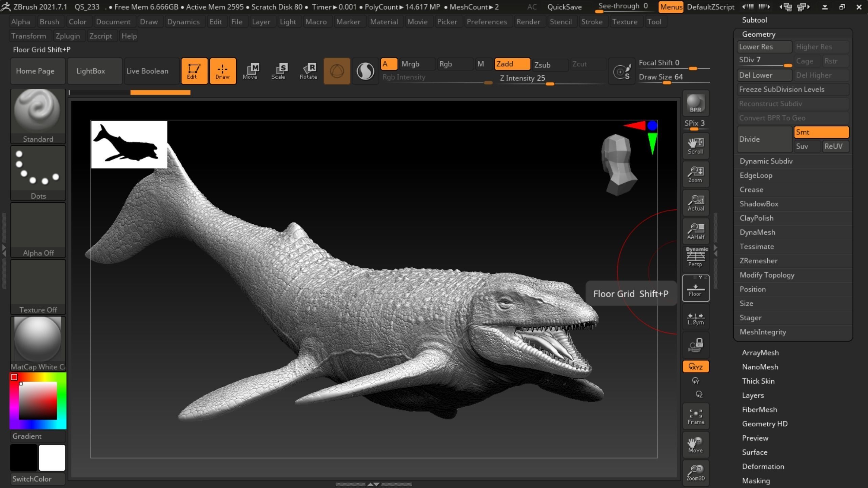This screenshot has height=488, width=868.
Task: Toggle the Persp perspective button
Action: coord(695,257)
